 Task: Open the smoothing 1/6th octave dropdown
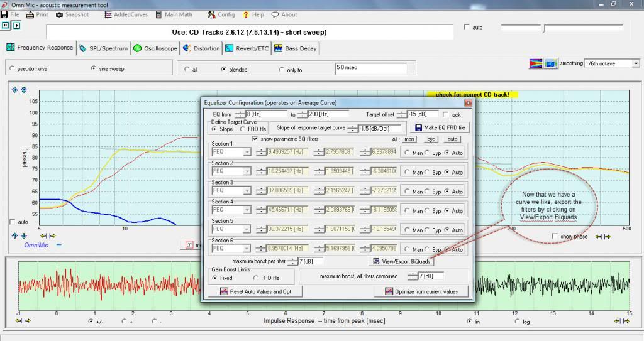(x=636, y=63)
